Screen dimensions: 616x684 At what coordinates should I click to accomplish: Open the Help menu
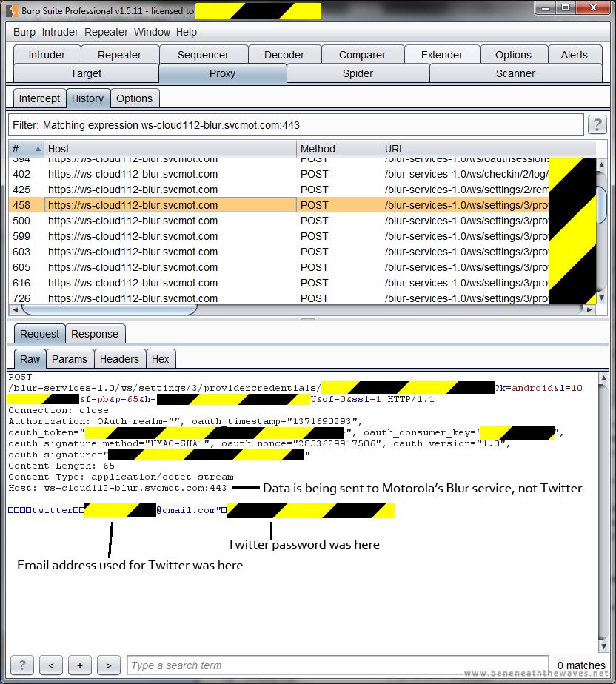point(187,32)
